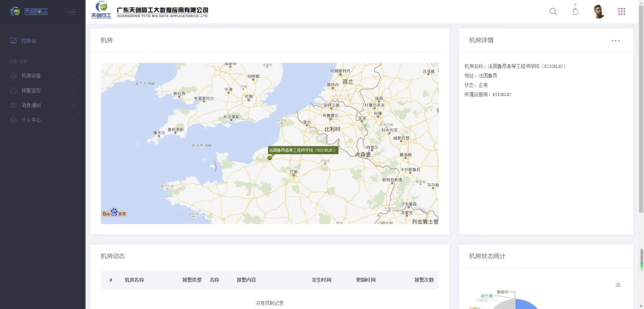
Task: Click the 机房动态 panel title
Action: click(x=113, y=256)
